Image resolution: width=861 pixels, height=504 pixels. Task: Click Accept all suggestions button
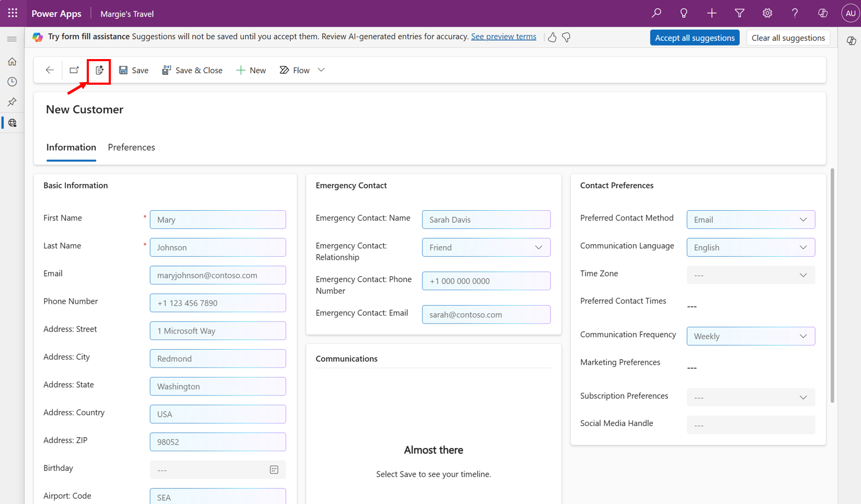pyautogui.click(x=694, y=38)
